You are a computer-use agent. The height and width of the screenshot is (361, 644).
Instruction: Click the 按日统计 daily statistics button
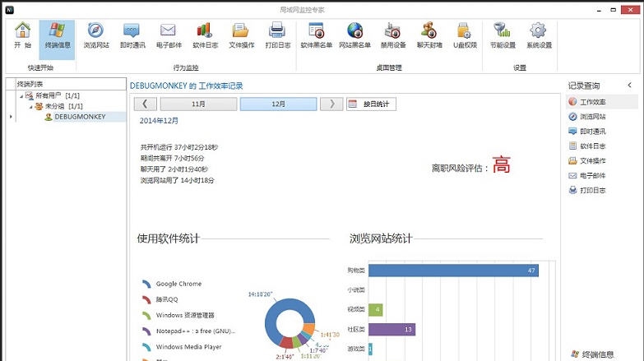[x=371, y=104]
